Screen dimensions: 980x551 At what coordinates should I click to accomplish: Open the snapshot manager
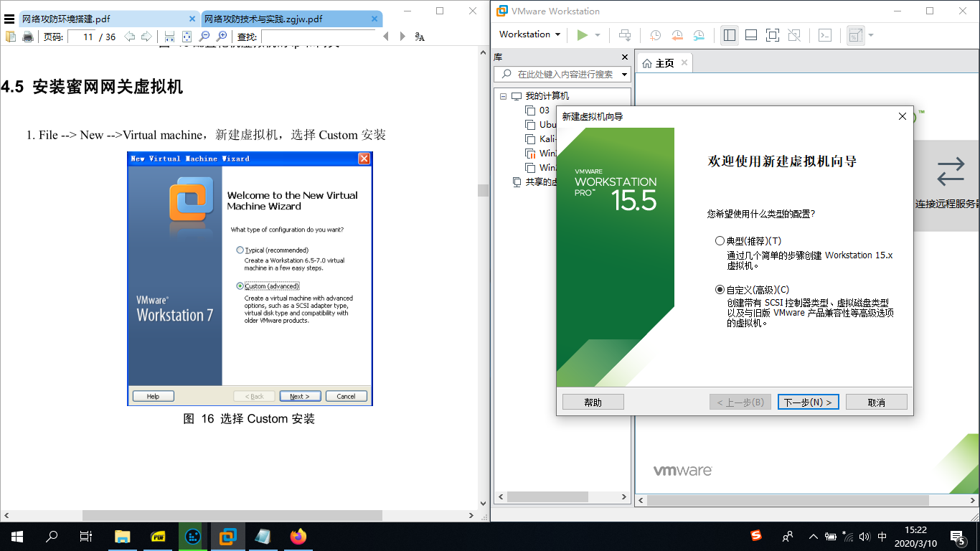click(699, 34)
